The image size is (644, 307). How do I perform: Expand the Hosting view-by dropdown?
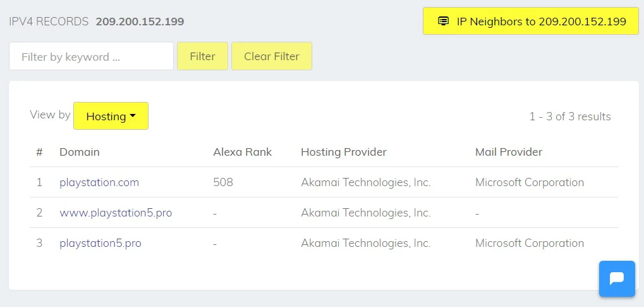111,116
